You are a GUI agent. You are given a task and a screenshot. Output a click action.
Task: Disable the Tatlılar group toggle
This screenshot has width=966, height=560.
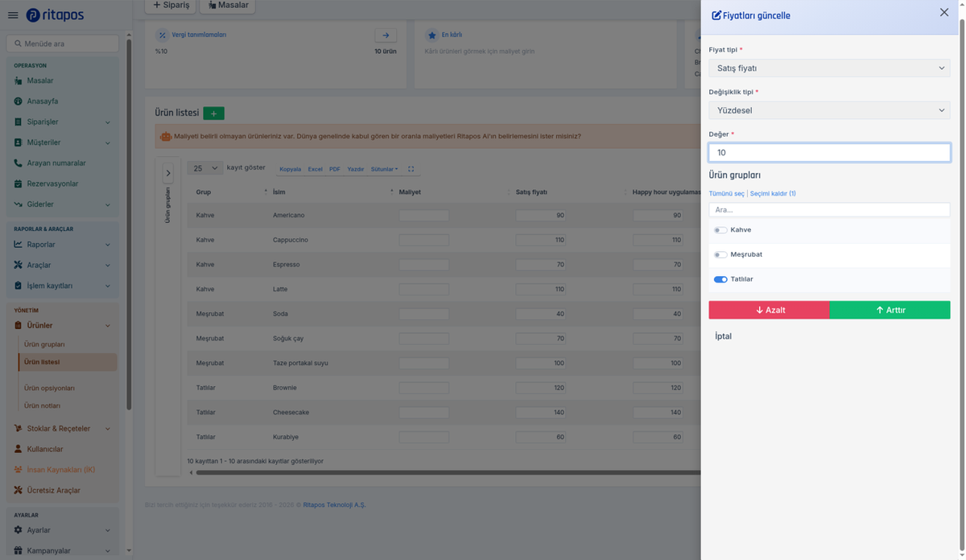click(x=720, y=279)
